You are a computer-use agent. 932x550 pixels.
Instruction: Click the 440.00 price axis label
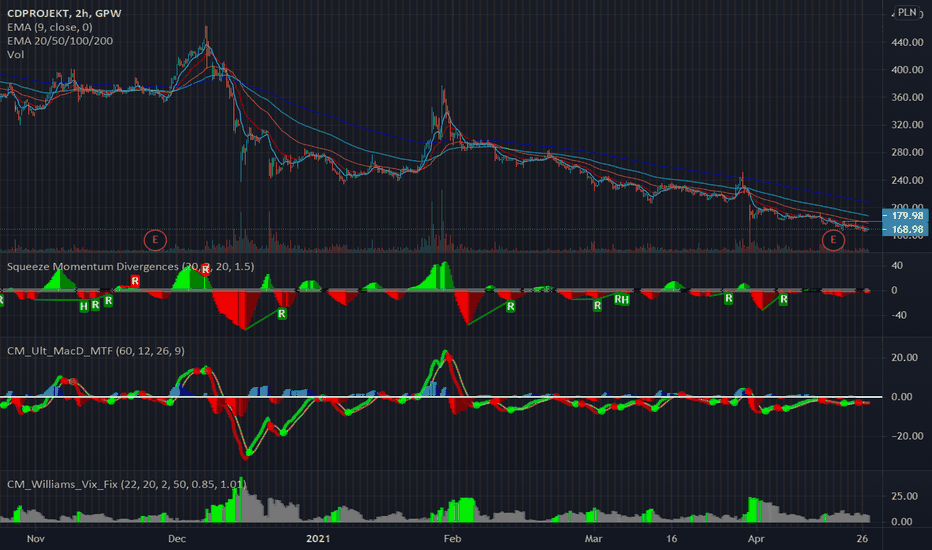point(908,42)
